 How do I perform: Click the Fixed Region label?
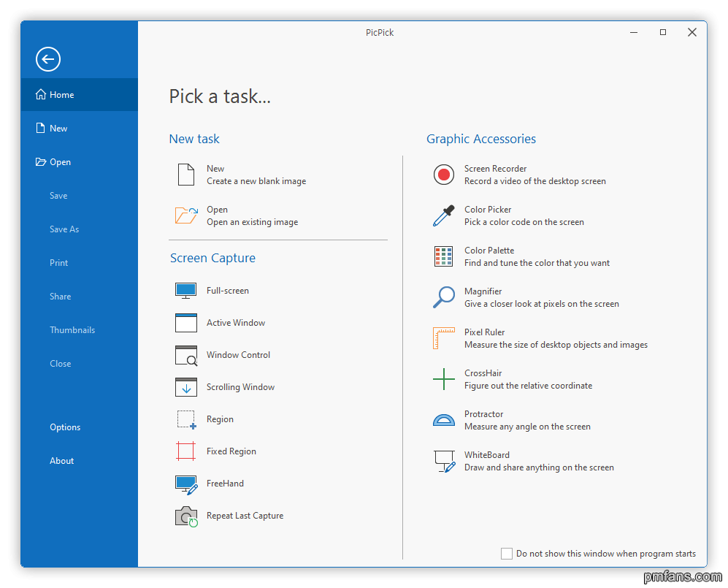(x=231, y=451)
